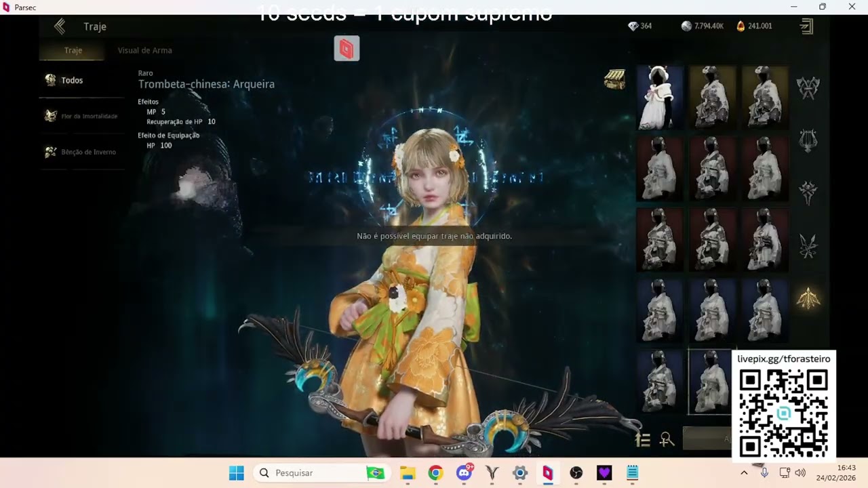Click the Recuperação de HP 10 effect
This screenshot has height=488, width=868.
(x=180, y=122)
